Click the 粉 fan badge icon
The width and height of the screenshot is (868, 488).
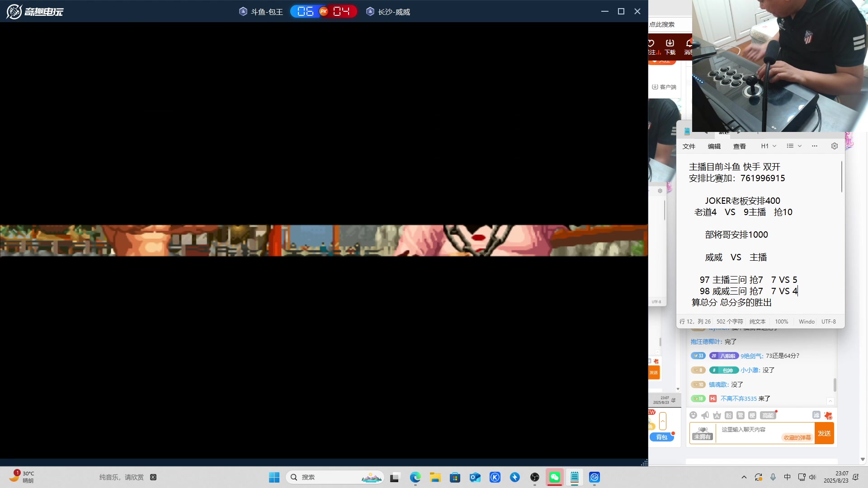(728, 415)
